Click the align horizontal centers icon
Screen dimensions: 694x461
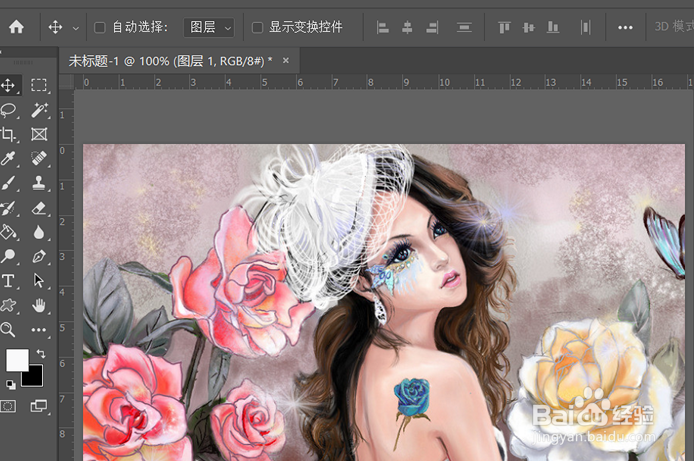(x=407, y=27)
